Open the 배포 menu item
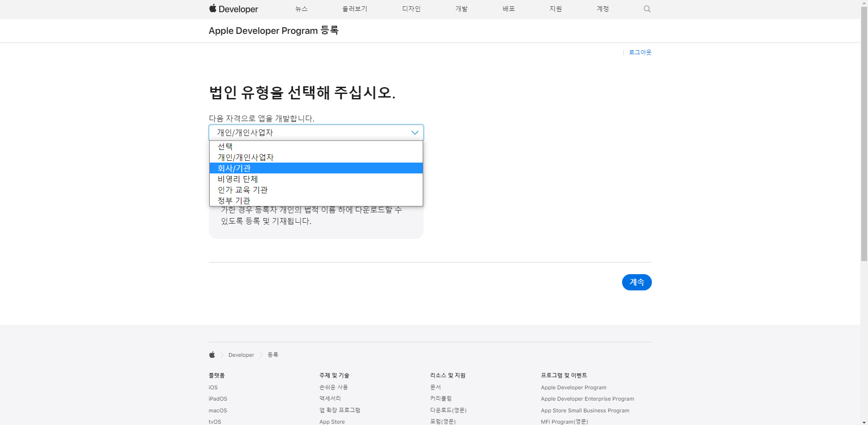Viewport: 868px width, 425px height. pos(509,9)
